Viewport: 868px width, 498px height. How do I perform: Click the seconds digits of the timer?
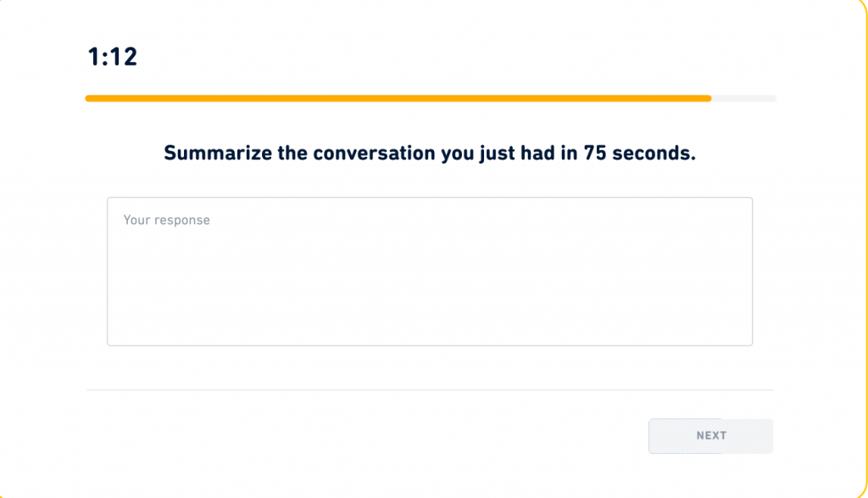pyautogui.click(x=124, y=57)
